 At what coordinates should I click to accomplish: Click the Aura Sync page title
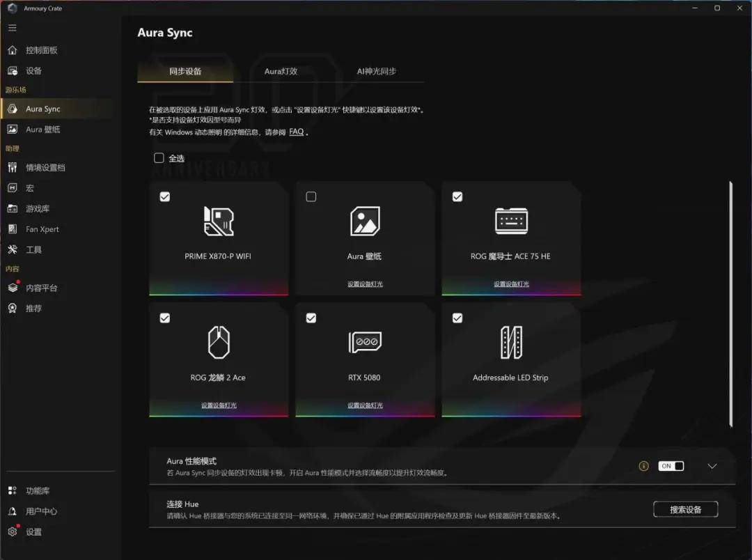click(165, 33)
